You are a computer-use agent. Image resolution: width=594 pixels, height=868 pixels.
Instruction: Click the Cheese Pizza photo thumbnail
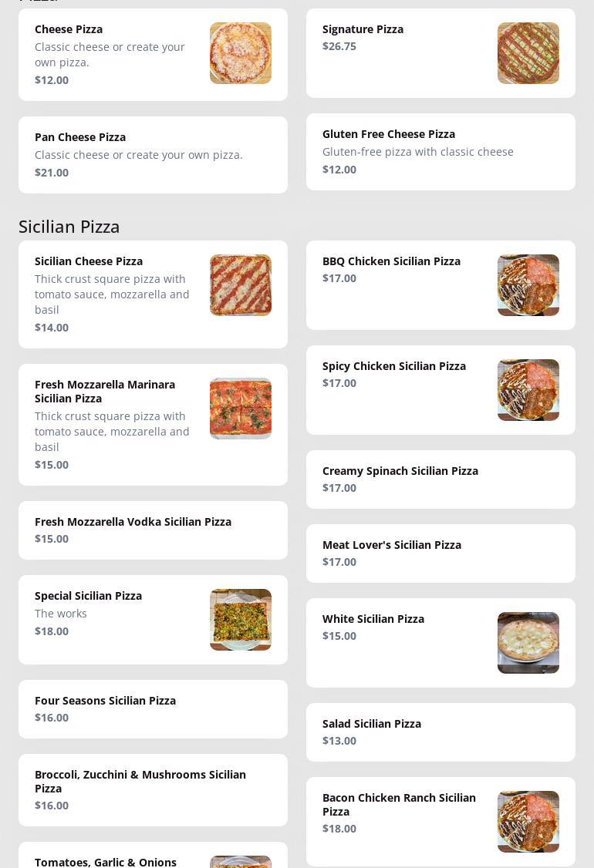click(240, 53)
